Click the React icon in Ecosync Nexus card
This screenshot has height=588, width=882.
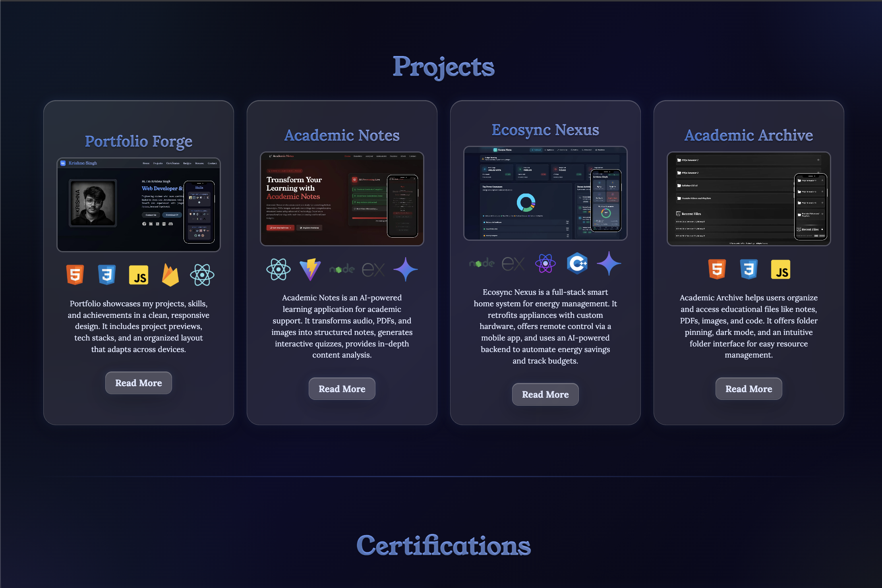(x=545, y=263)
